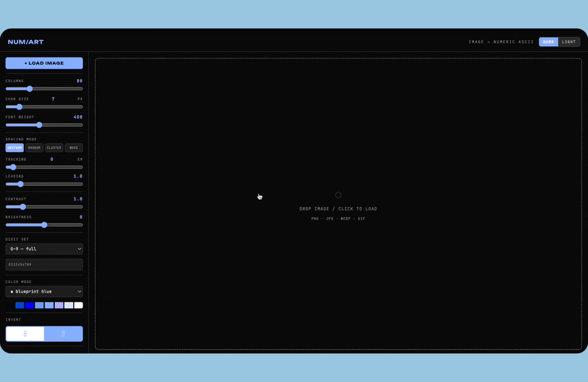Click the Leading slider
This screenshot has width=588, height=382.
point(44,184)
